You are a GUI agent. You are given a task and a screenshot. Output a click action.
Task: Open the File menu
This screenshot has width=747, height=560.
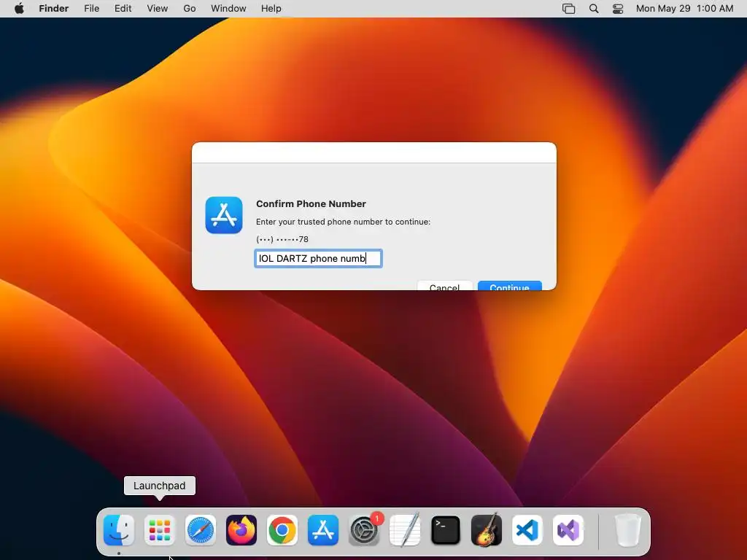(x=91, y=9)
